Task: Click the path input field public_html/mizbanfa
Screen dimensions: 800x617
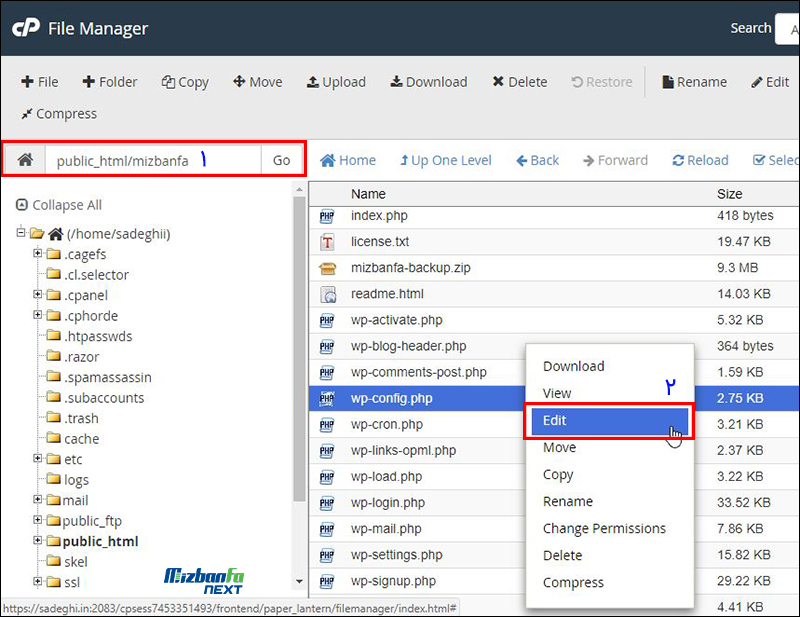Action: click(150, 160)
